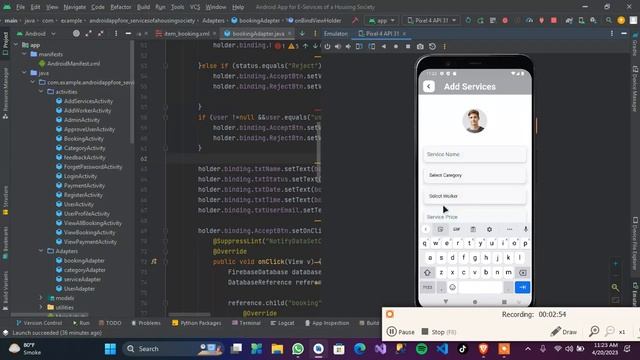
Task: Open the Refactor menu
Action: click(121, 7)
